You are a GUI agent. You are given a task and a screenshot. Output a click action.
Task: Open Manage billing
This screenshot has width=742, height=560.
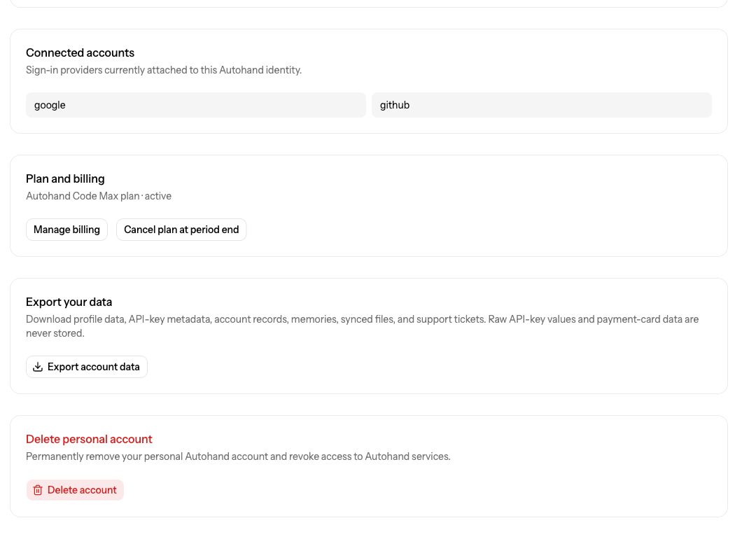pos(66,230)
